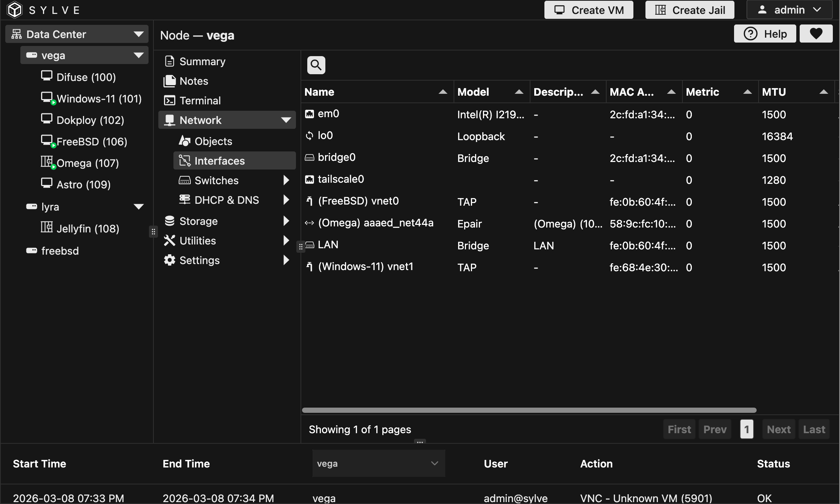Click the Sylve cube logo
Viewport: 840px width, 504px height.
point(15,10)
